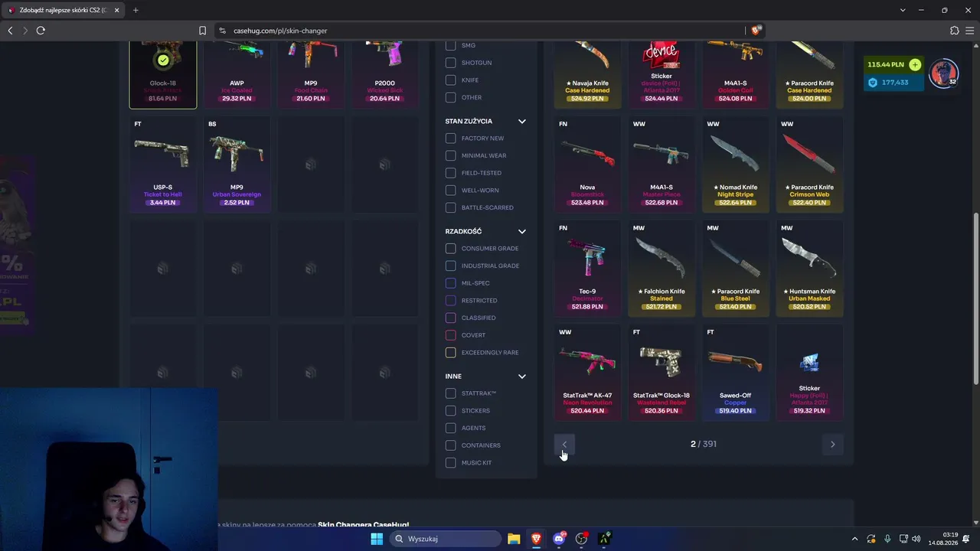
Task: Click the Wyszukaj taskbar search box
Action: click(446, 539)
